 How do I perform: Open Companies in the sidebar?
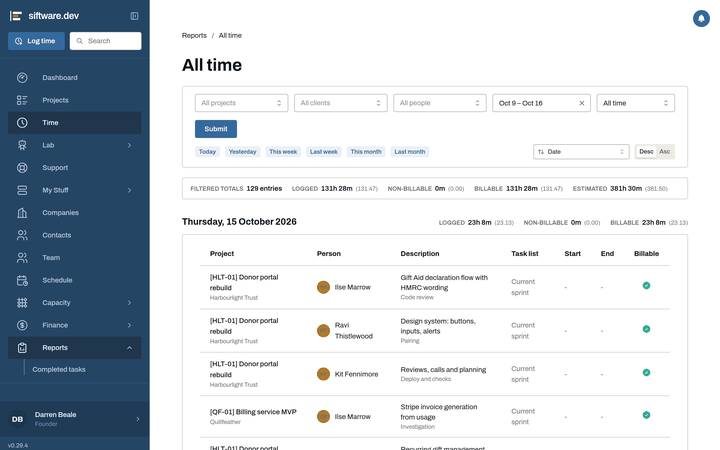point(74,213)
